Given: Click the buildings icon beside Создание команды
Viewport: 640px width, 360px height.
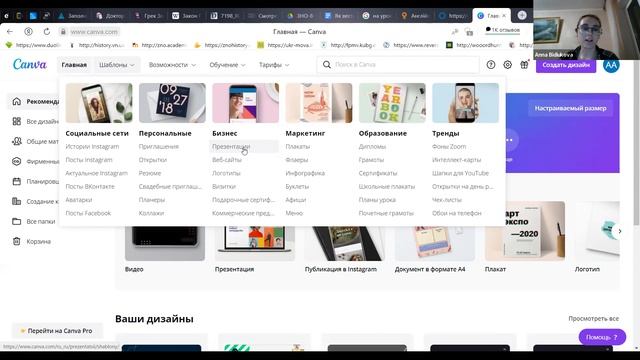Looking at the screenshot, I should (16, 201).
